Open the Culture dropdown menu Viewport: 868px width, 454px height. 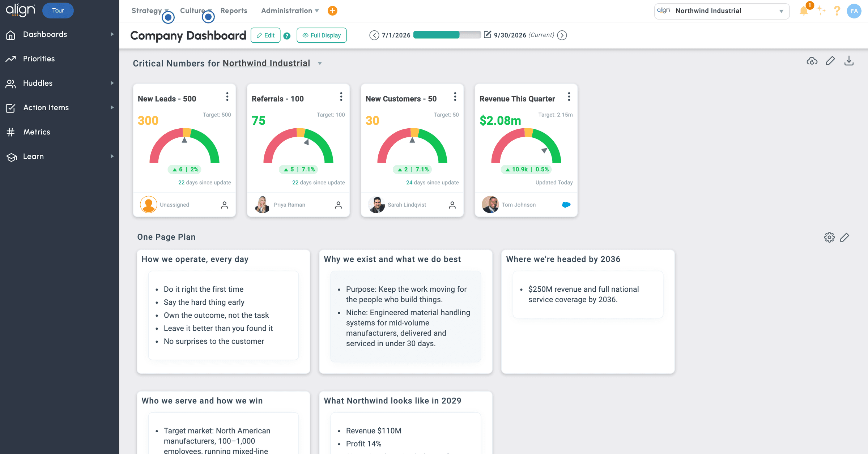point(196,11)
